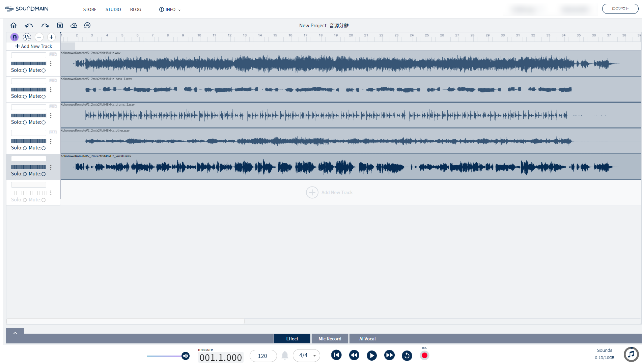642x364 pixels.
Task: Arm REC on the mix track
Action: (x=53, y=55)
